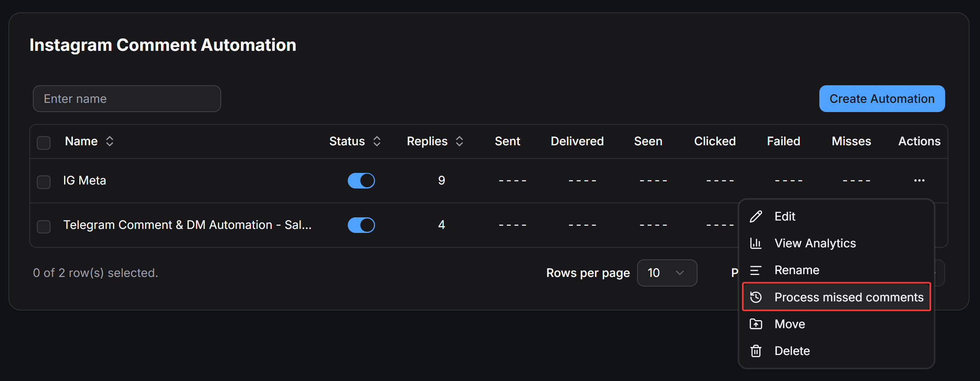The width and height of the screenshot is (980, 381).
Task: Click the Rename lines icon
Action: point(756,270)
